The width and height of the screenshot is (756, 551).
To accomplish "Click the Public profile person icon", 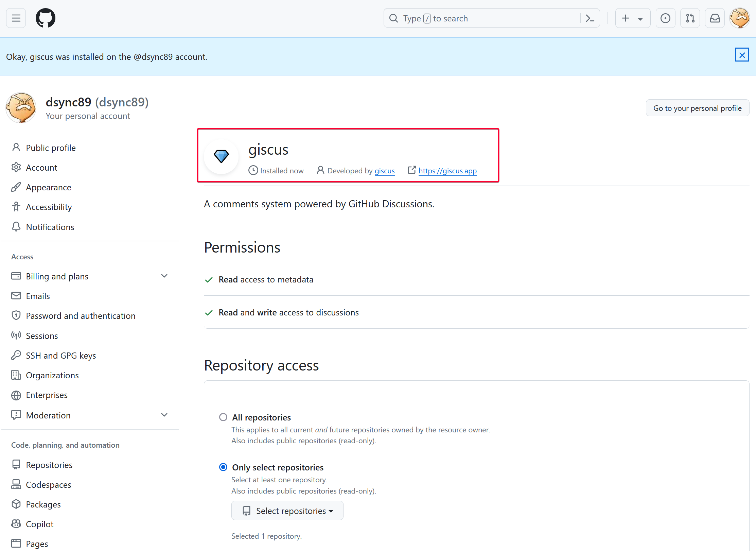I will [16, 148].
